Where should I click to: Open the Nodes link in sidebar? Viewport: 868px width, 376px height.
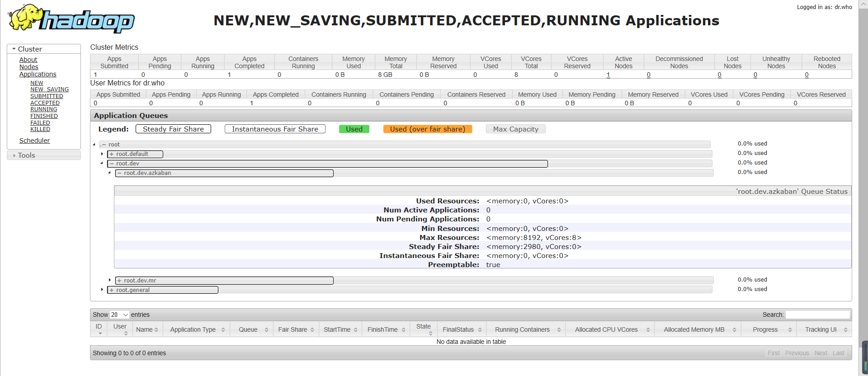point(29,67)
